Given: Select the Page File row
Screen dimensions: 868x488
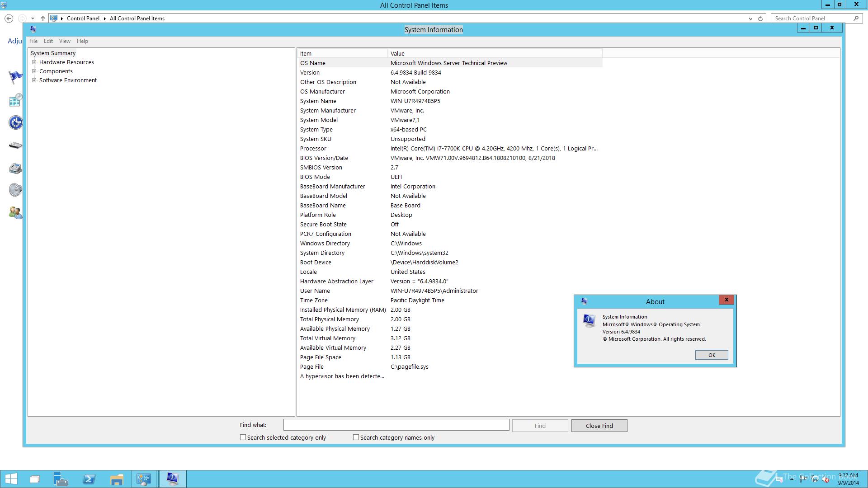Looking at the screenshot, I should point(450,367).
